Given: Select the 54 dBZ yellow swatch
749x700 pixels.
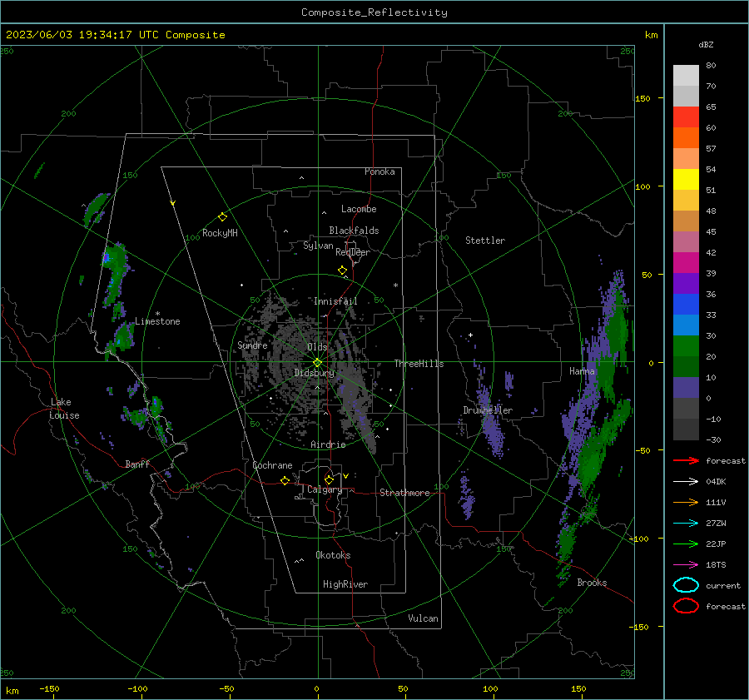Looking at the screenshot, I should pos(686,180).
